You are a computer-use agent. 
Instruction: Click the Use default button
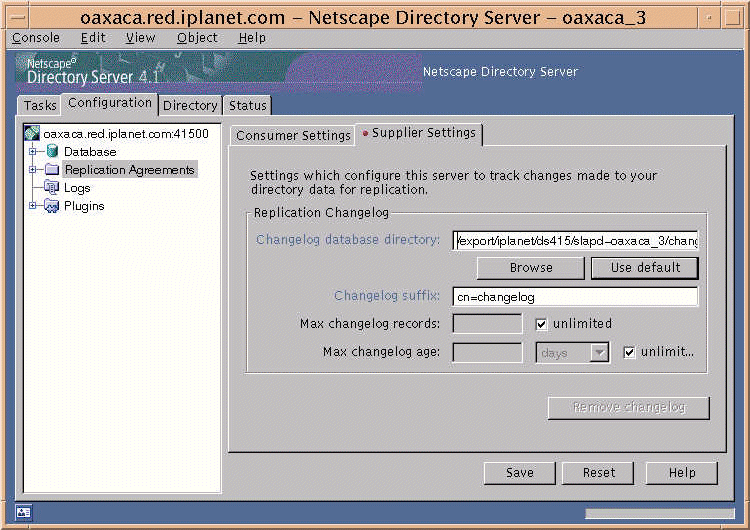(x=645, y=268)
